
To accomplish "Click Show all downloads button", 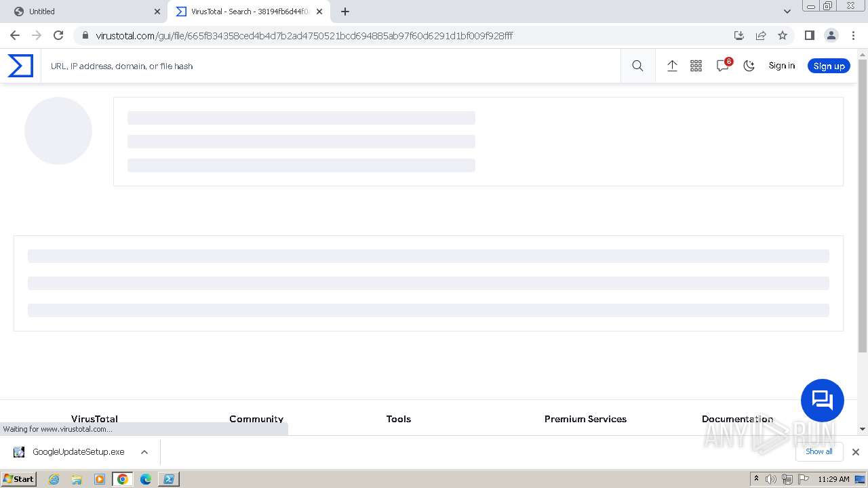I will [818, 451].
